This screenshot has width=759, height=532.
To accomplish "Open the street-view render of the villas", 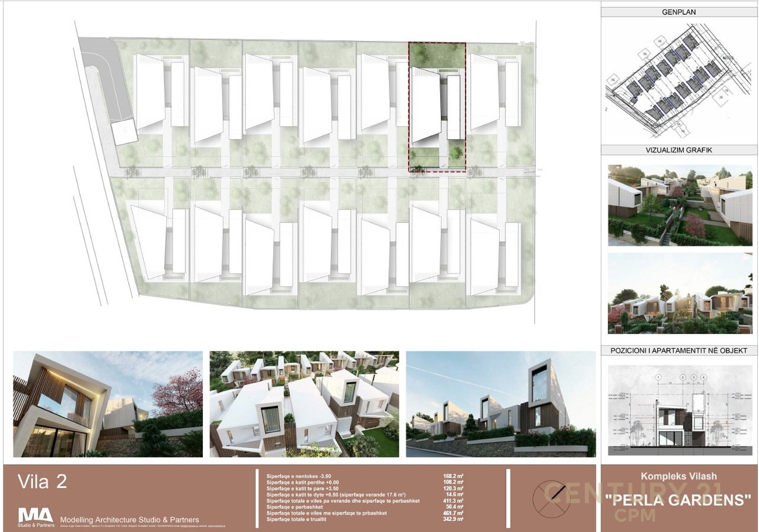I will 500,404.
